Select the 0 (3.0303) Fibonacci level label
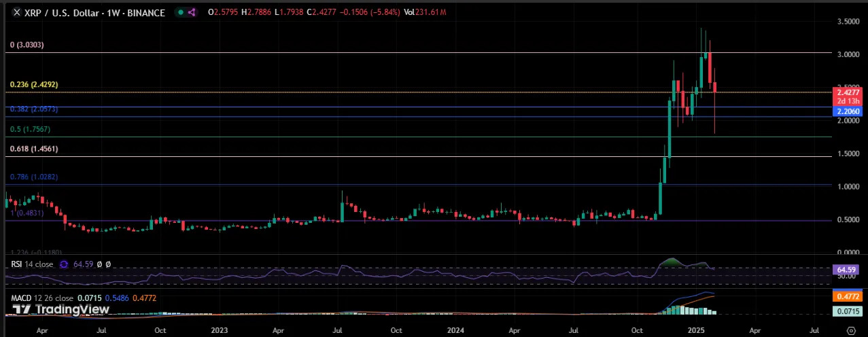Screen dimensions: 868x337 [27, 45]
